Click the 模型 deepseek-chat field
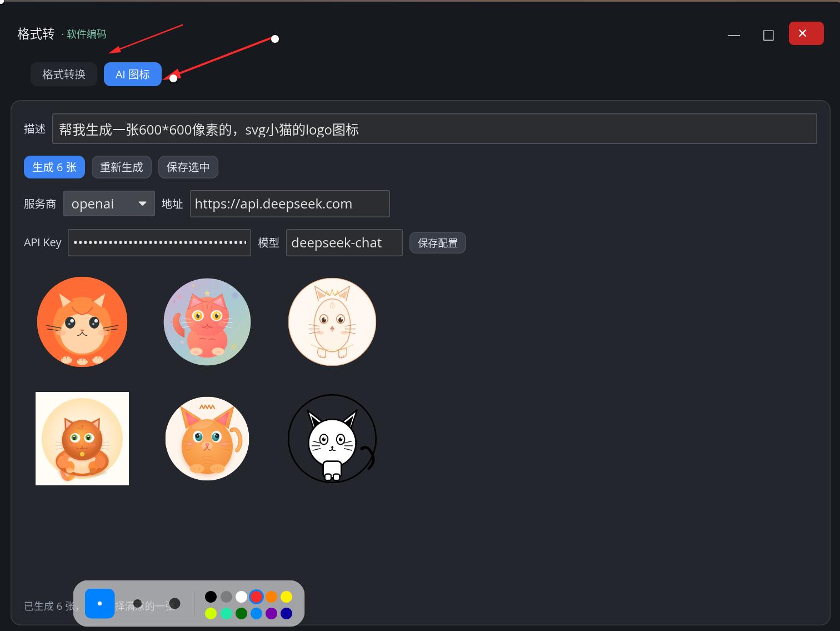Viewport: 840px width, 631px height. [344, 243]
